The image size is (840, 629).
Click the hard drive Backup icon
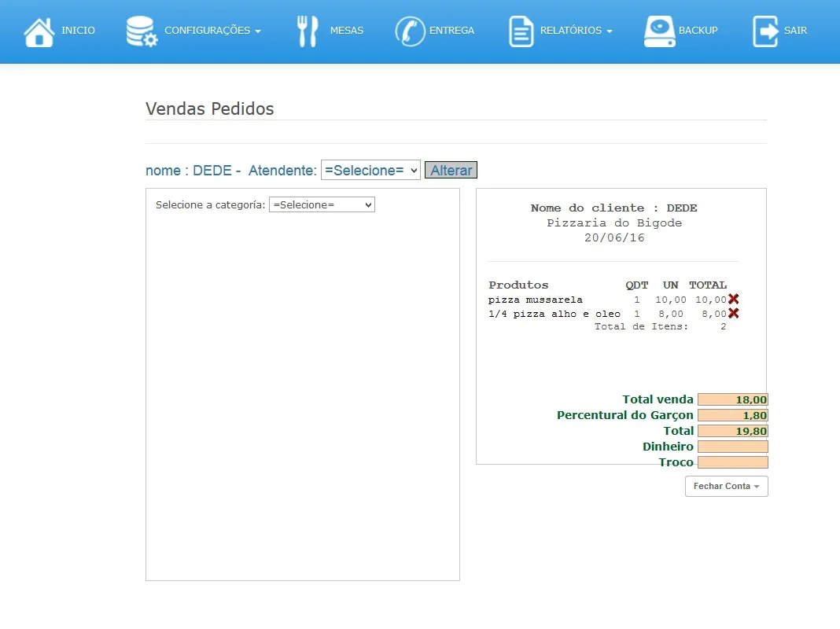pos(659,31)
